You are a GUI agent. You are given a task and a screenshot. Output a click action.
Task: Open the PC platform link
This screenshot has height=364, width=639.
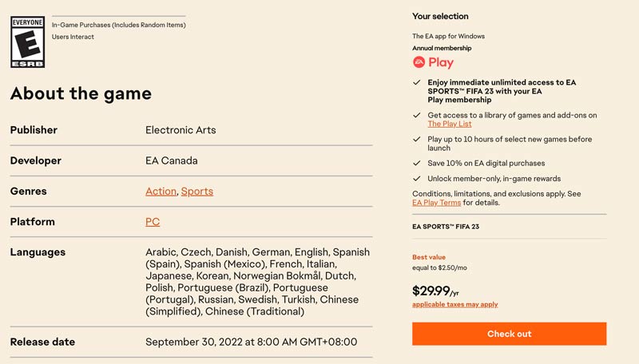(x=153, y=222)
